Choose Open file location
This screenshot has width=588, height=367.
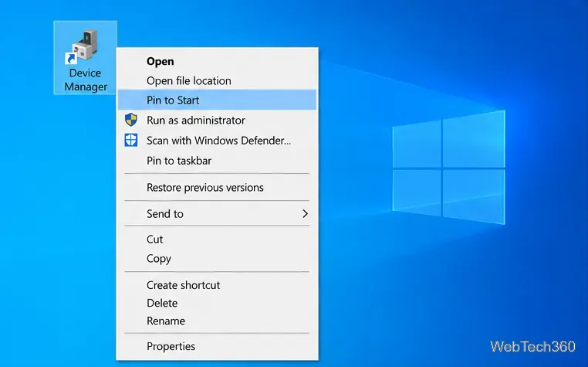[217, 81]
